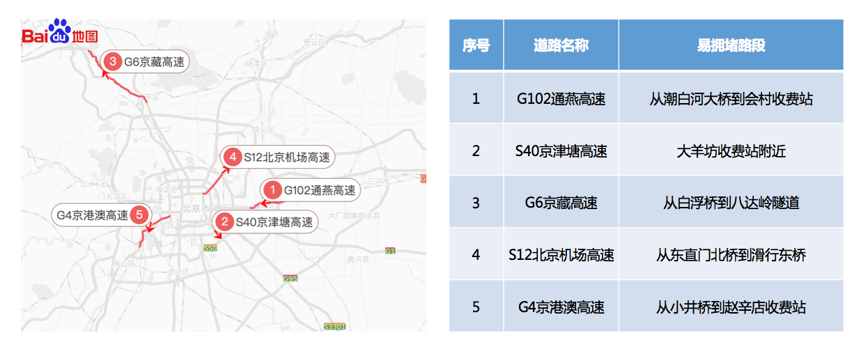Click the green G95 road shield
The image size is (868, 347).
[290, 279]
